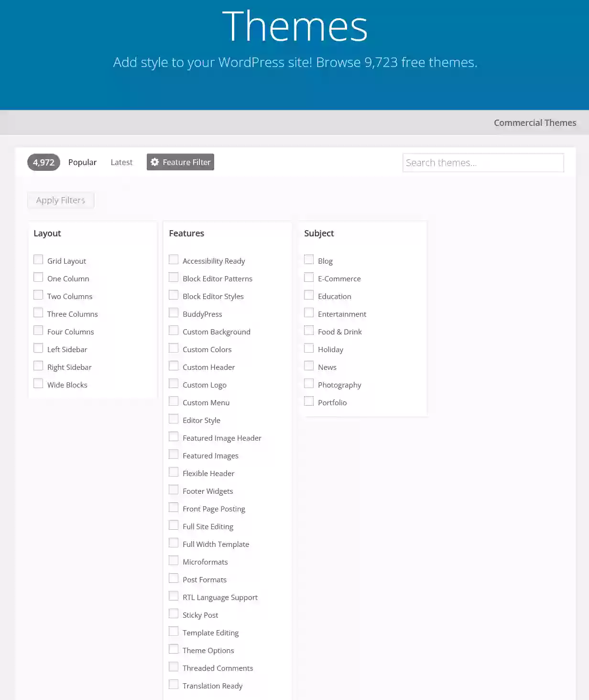Select the Template Editing checkbox
This screenshot has height=700, width=589.
(x=174, y=631)
